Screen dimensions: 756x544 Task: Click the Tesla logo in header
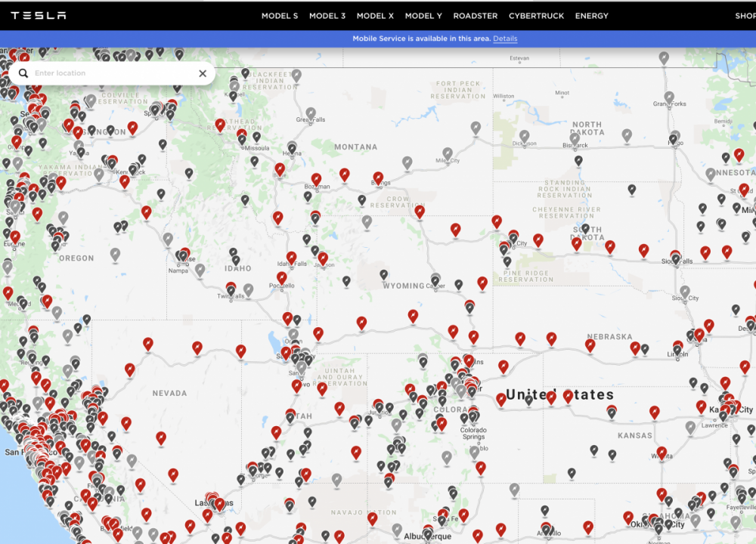tap(39, 15)
